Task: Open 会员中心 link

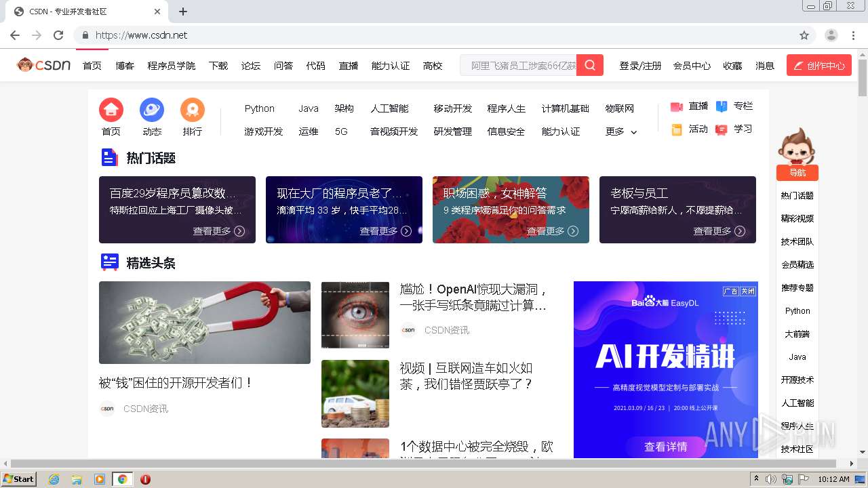Action: pos(692,66)
